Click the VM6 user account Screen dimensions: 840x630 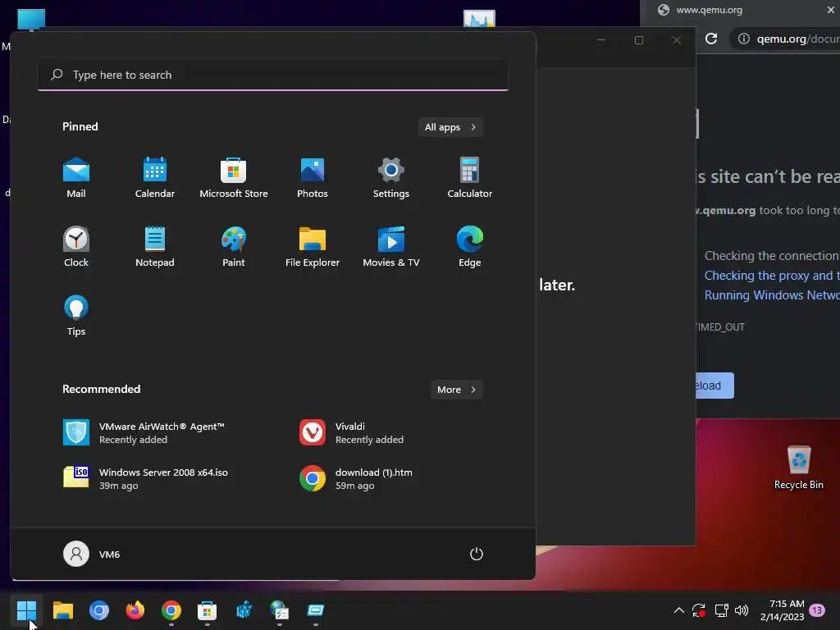(x=92, y=554)
